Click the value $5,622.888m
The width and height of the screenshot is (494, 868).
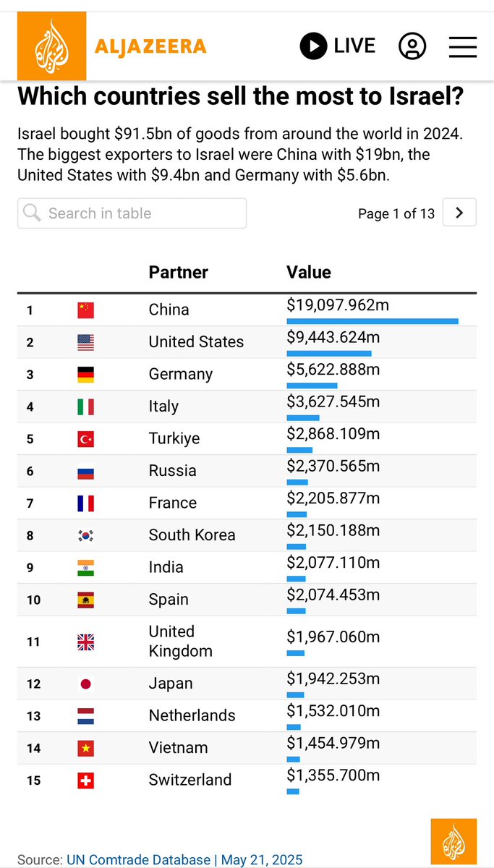pyautogui.click(x=333, y=370)
